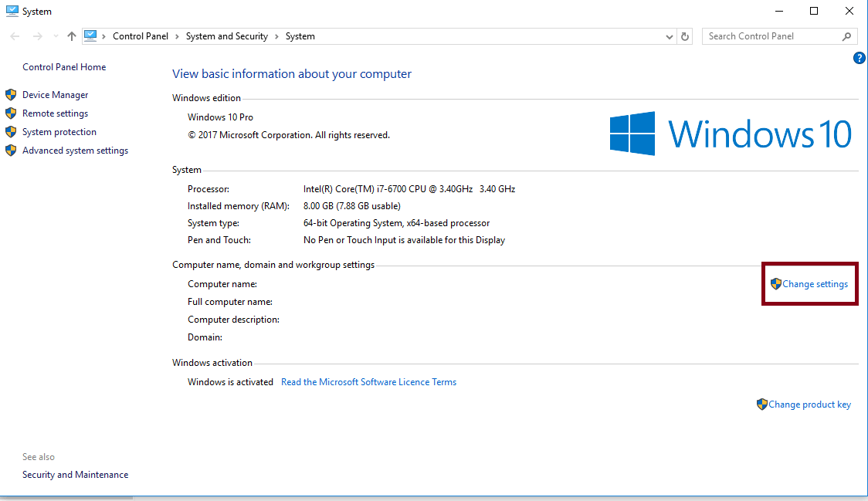Image resolution: width=868 pixels, height=501 pixels.
Task: Click the up arrow navigation icon
Action: tap(71, 36)
